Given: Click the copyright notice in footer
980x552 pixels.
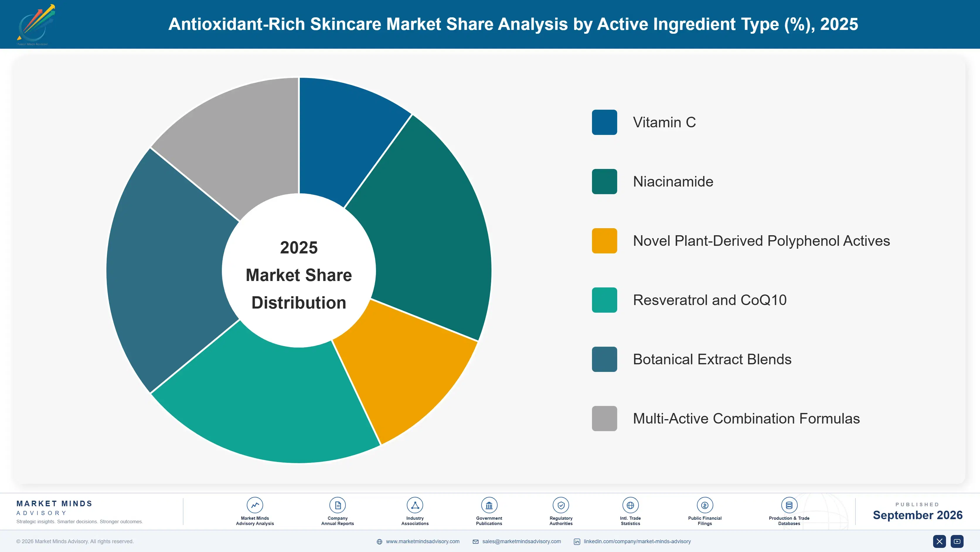Looking at the screenshot, I should point(75,541).
